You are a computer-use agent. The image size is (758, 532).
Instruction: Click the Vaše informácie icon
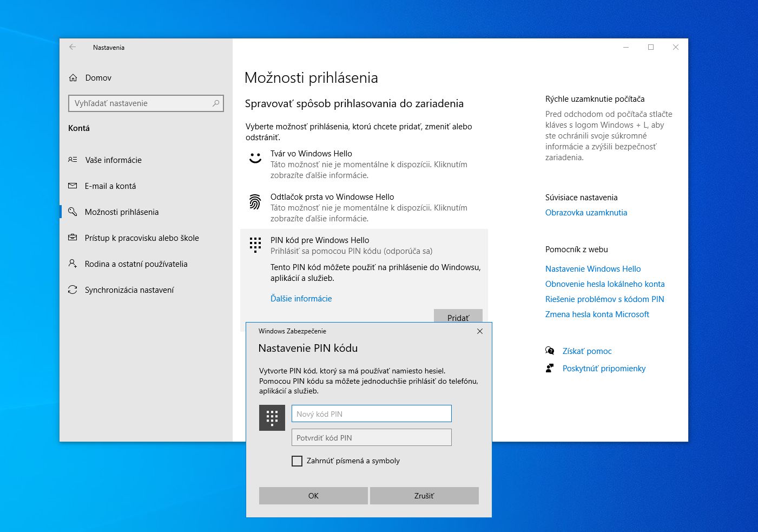click(72, 160)
